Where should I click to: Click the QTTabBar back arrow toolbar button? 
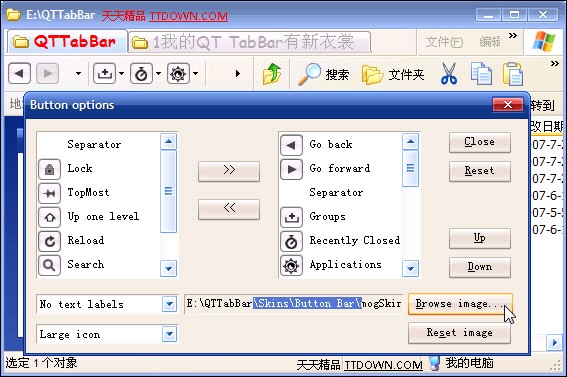point(19,73)
